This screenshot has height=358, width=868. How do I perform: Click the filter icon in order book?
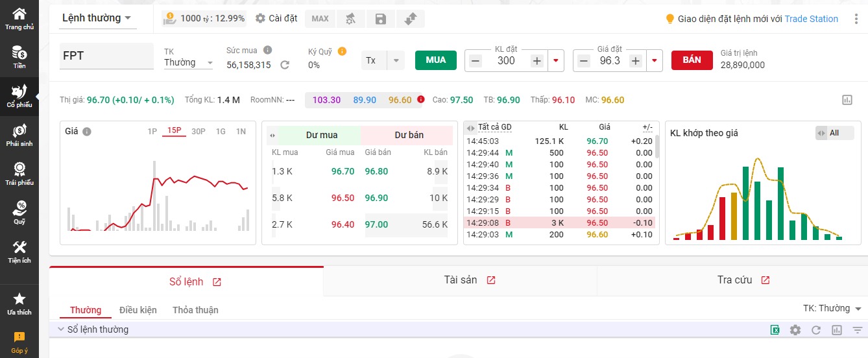[857, 330]
